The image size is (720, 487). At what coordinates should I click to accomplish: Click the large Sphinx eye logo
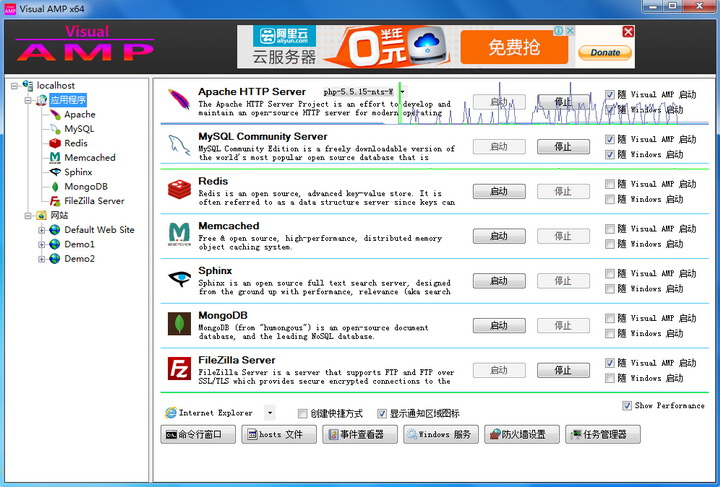(x=179, y=279)
